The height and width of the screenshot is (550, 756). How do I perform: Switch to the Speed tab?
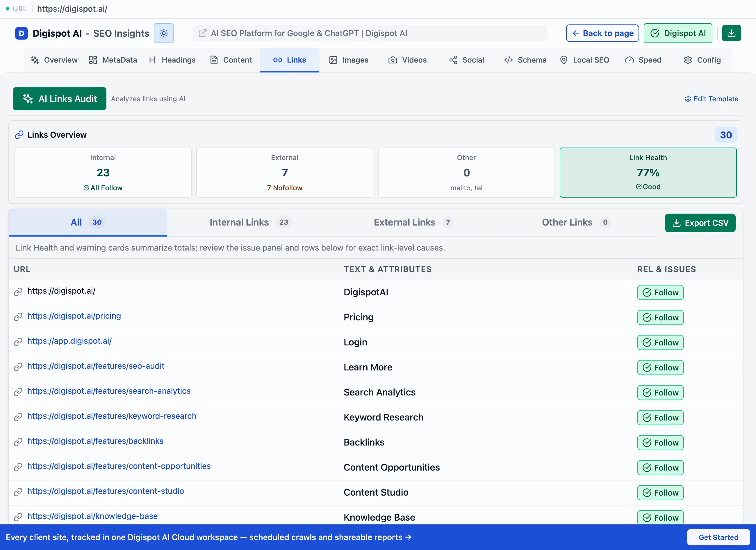643,60
